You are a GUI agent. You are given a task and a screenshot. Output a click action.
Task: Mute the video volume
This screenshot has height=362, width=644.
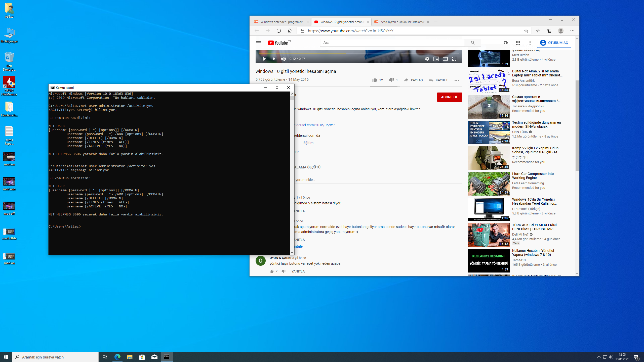284,59
